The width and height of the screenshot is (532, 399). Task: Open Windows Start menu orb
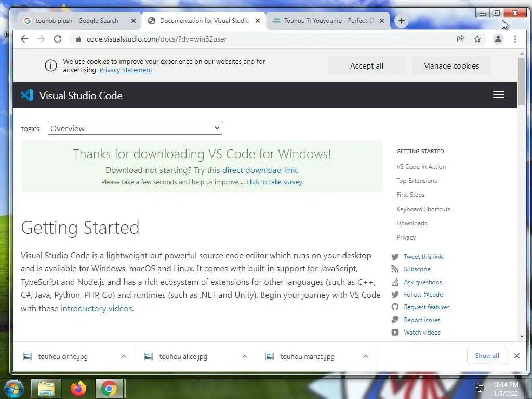point(14,389)
